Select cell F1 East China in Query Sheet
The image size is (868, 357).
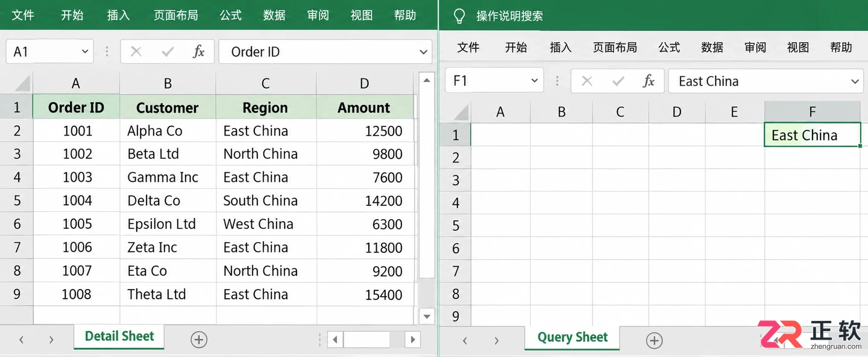tap(812, 135)
